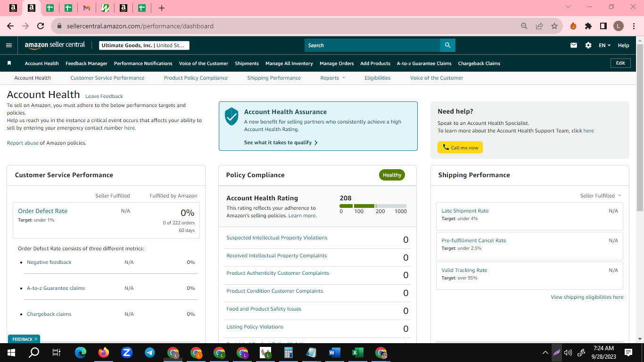The image size is (644, 362).
Task: Click the Seller Central search field
Action: tap(372, 45)
